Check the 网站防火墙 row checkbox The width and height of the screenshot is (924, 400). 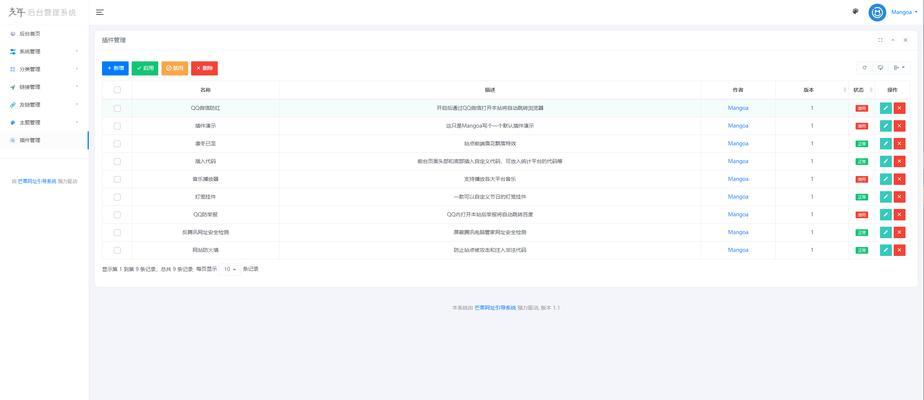tap(117, 250)
